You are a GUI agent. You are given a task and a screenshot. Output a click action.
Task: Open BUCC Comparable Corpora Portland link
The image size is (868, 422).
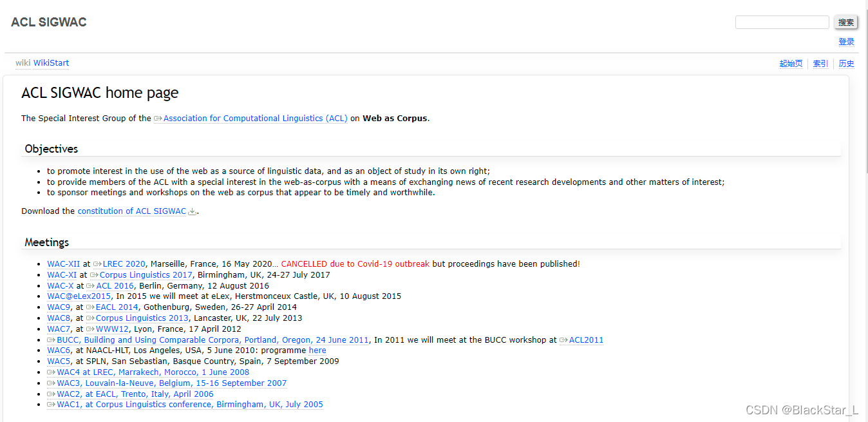click(x=212, y=340)
